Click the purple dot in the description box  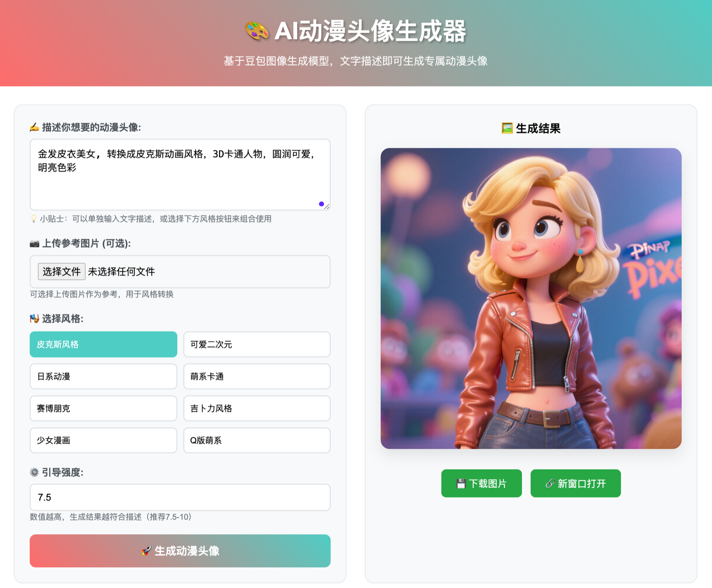tap(321, 204)
